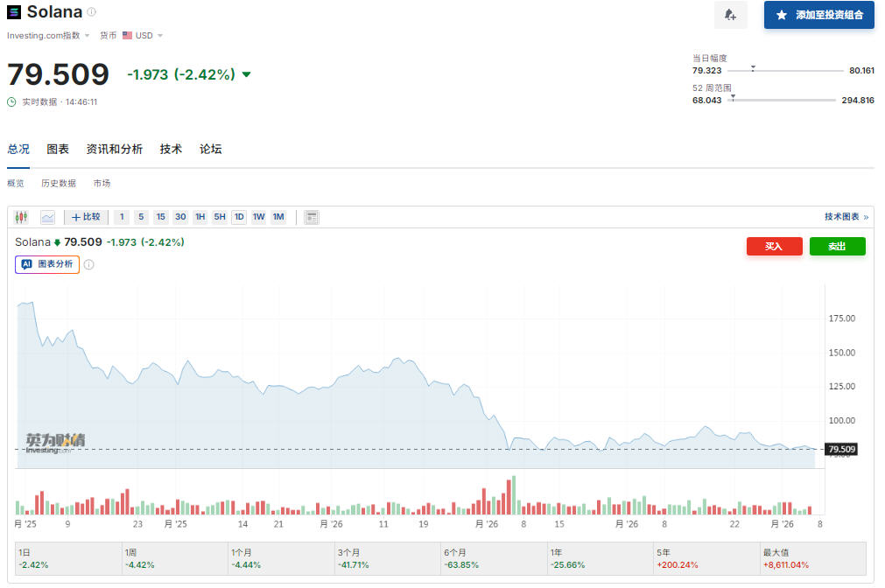Click info icon next to Solana title
The width and height of the screenshot is (885, 588).
click(x=92, y=12)
